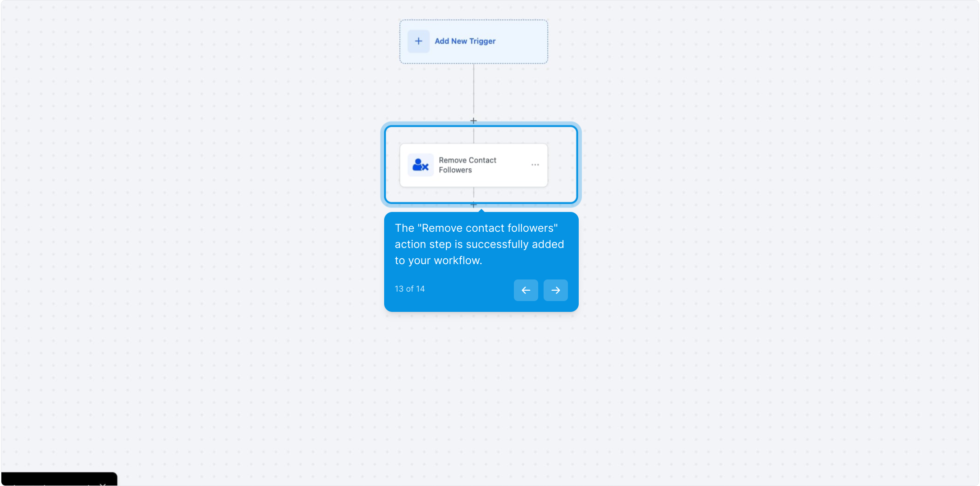
Task: Go to the previous tour step arrow
Action: 526,290
